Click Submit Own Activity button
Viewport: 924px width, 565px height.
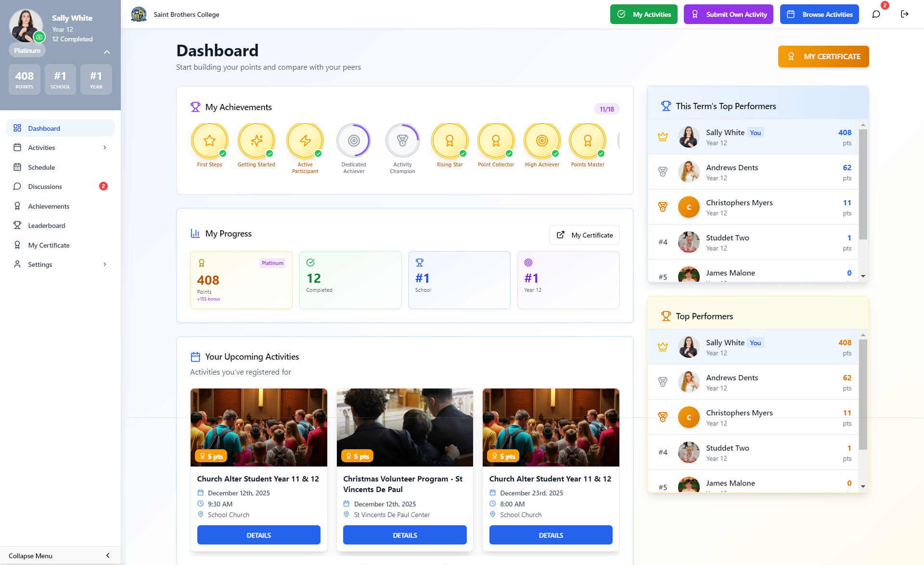728,14
